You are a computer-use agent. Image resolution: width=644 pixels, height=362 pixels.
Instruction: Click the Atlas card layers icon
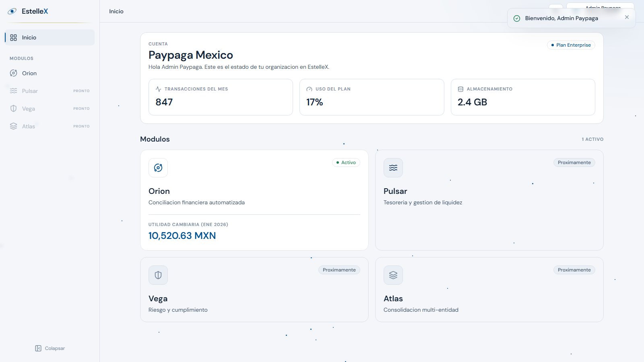393,275
